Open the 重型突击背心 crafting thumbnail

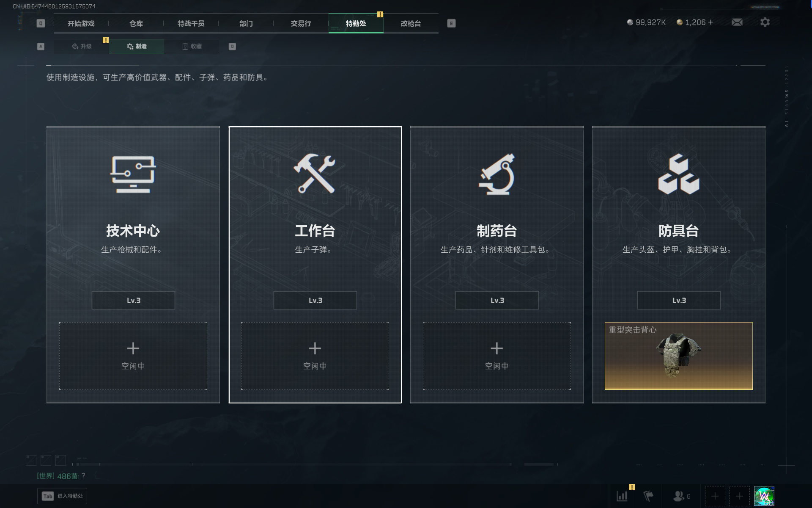click(679, 356)
